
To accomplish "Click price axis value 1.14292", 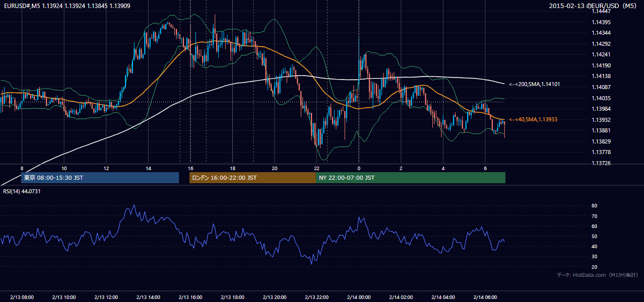I will click(x=602, y=44).
